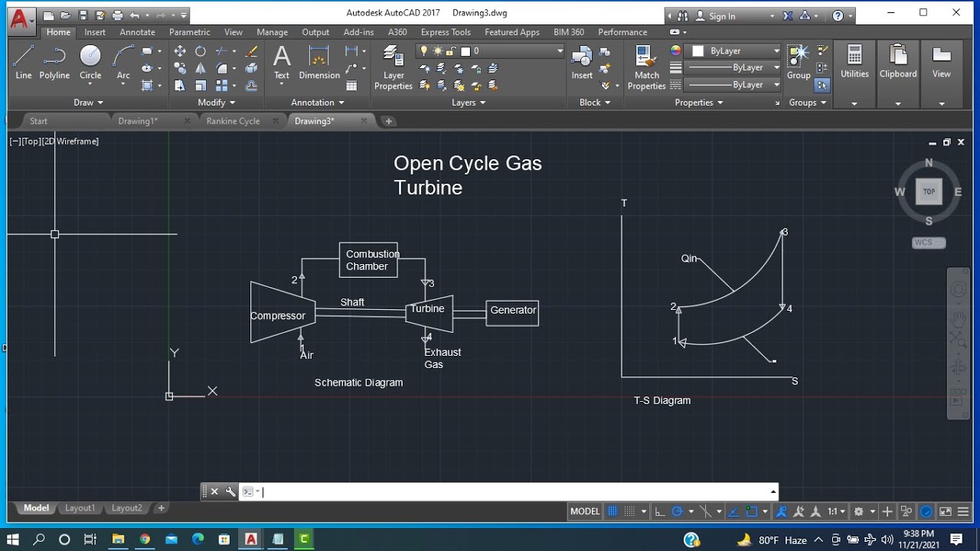Open the layer name dropdown

(x=490, y=51)
